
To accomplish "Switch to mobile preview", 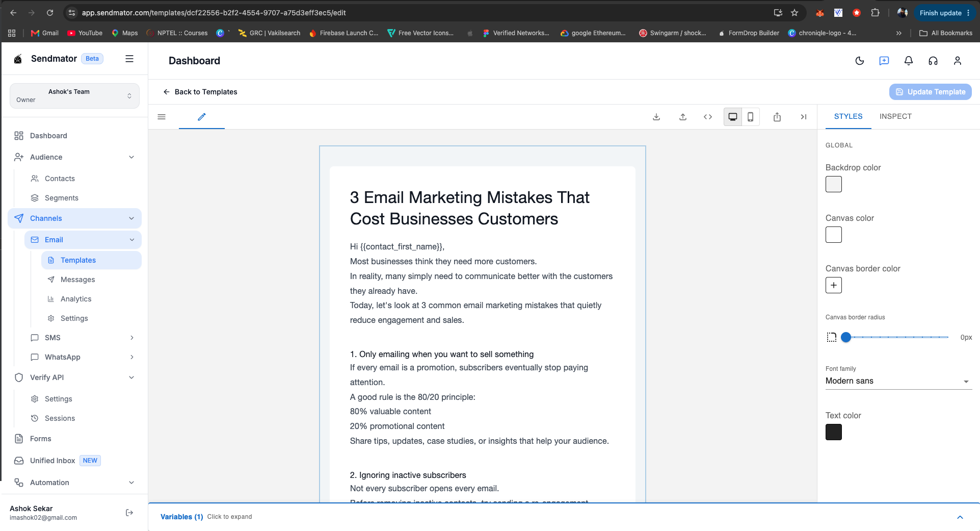I will pos(751,117).
